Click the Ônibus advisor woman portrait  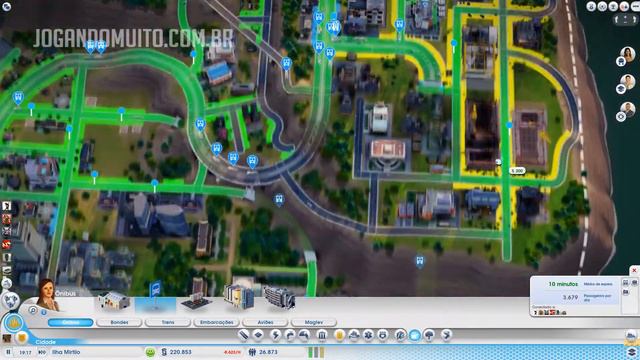47,294
